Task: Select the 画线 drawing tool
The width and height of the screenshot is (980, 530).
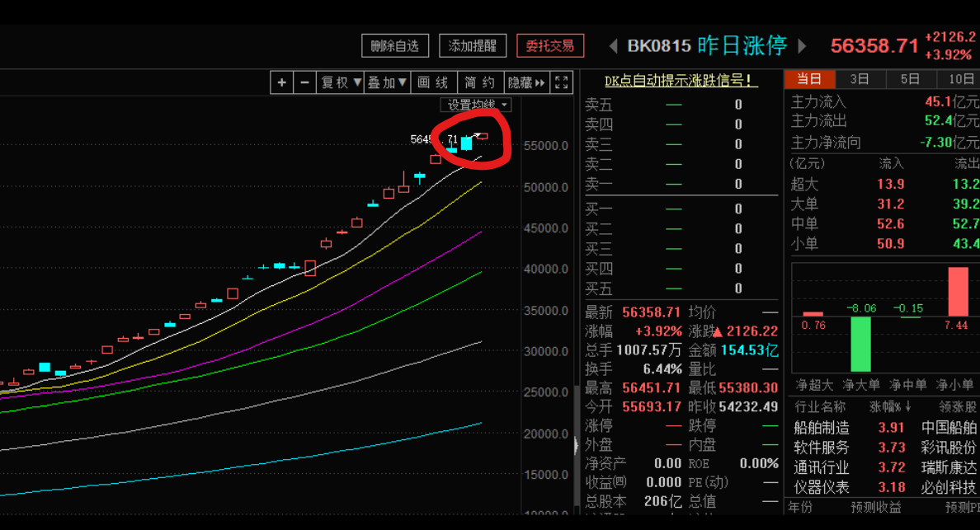Action: click(433, 82)
